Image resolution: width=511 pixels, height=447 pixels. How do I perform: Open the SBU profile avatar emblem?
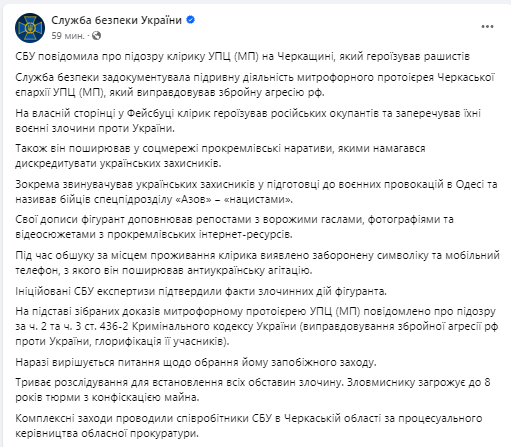[x=30, y=28]
